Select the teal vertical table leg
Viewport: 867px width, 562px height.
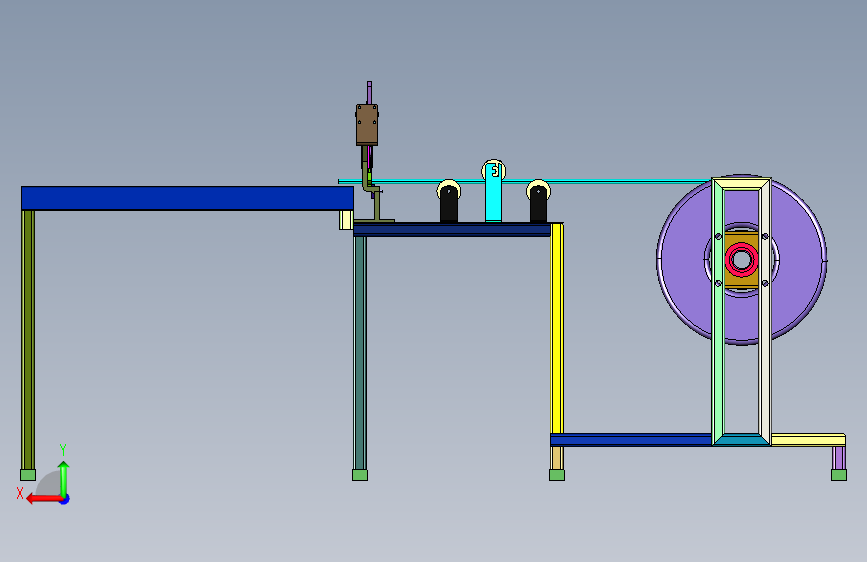360,353
